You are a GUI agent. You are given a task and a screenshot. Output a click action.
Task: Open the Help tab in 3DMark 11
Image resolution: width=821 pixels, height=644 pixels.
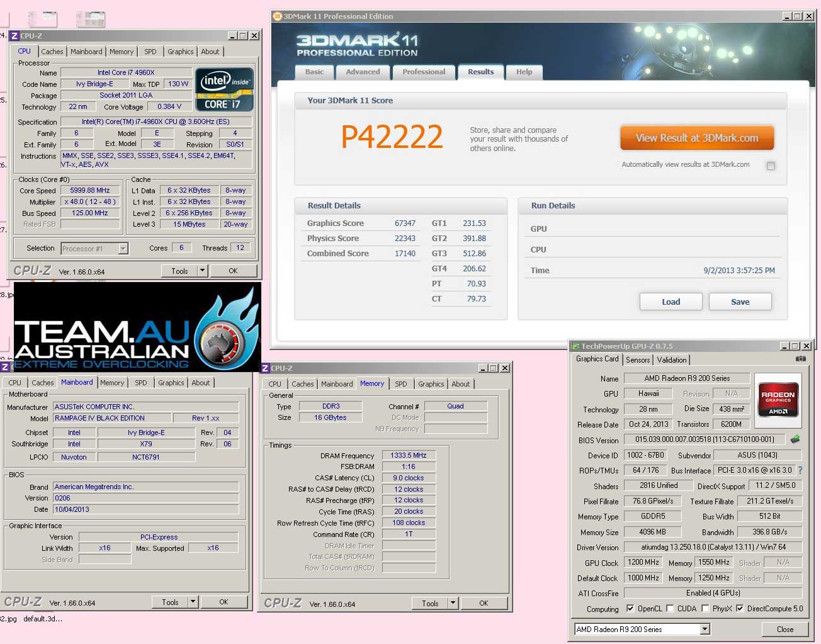(524, 72)
